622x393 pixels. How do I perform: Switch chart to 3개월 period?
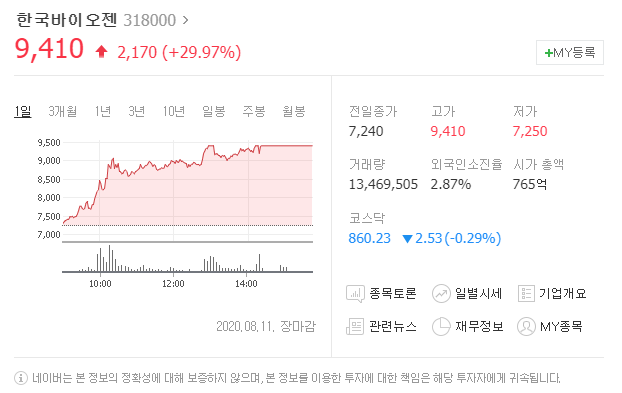(x=63, y=111)
